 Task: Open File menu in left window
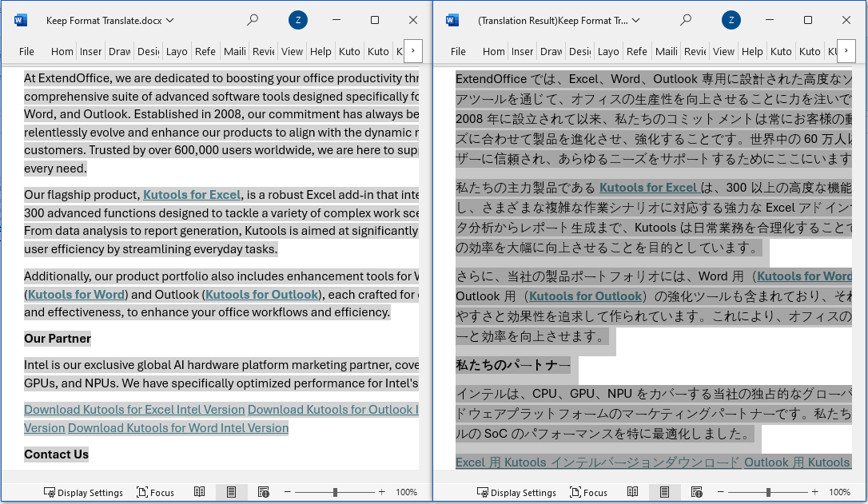pyautogui.click(x=26, y=51)
